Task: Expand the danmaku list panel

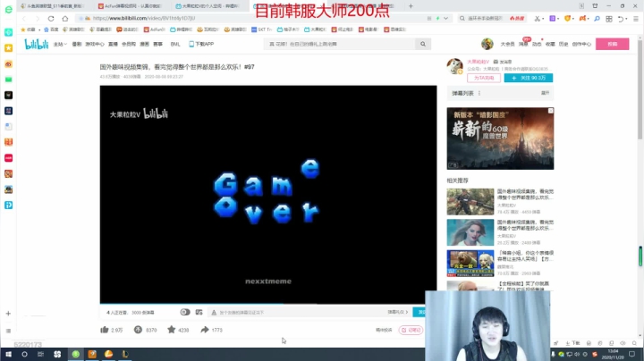Action: [545, 93]
